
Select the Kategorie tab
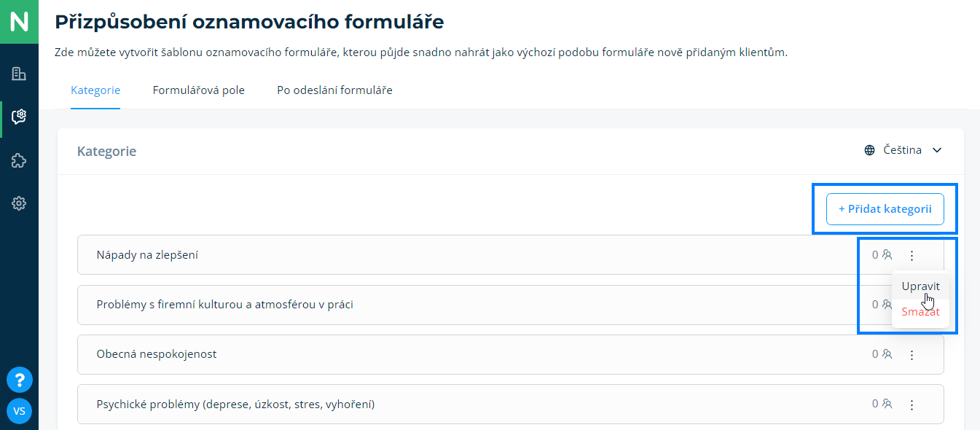[95, 90]
